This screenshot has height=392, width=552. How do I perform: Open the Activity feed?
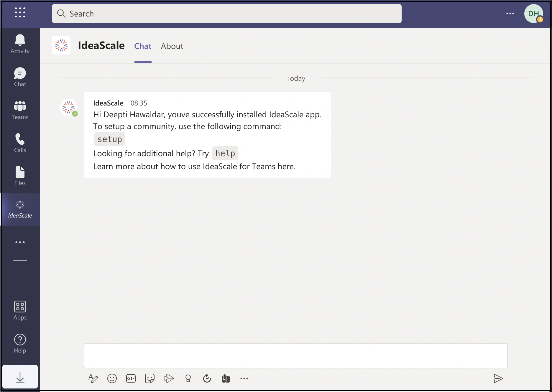[x=20, y=44]
